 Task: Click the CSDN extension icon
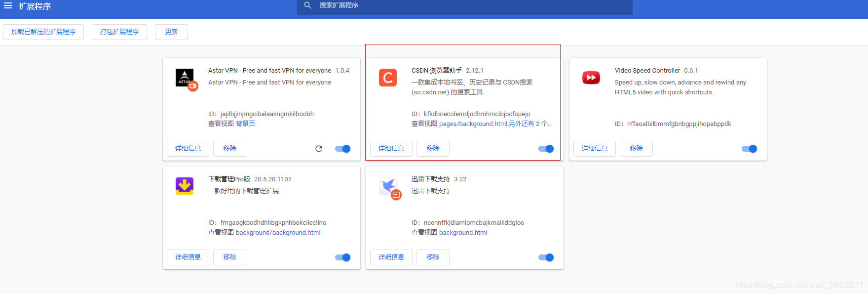(x=388, y=78)
